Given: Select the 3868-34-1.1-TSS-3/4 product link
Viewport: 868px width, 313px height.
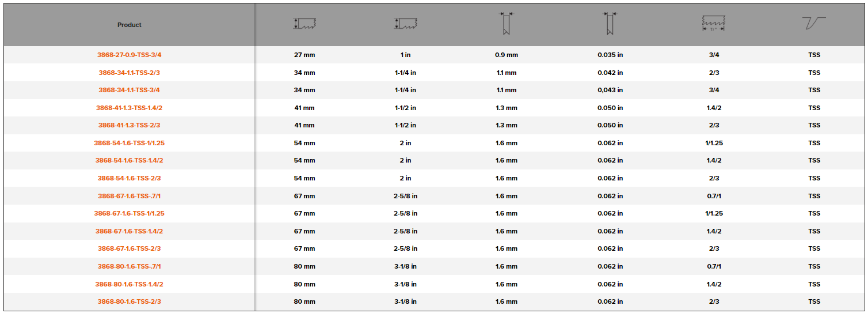Looking at the screenshot, I should coord(130,90).
